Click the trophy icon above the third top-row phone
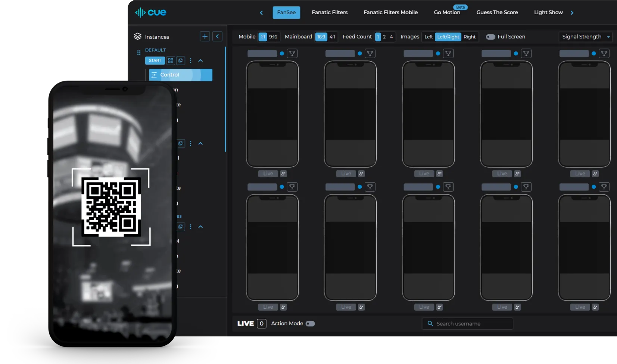The width and height of the screenshot is (617, 364). [448, 53]
